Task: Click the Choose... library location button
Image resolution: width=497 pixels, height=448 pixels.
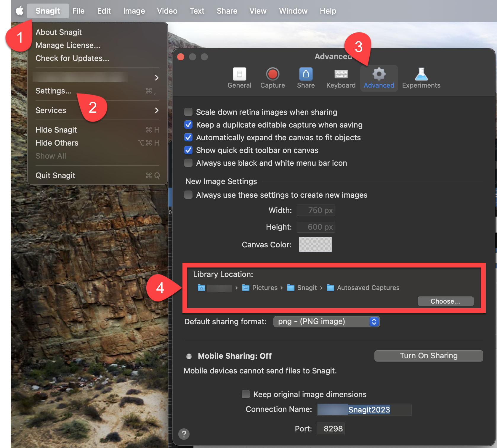Action: 445,301
